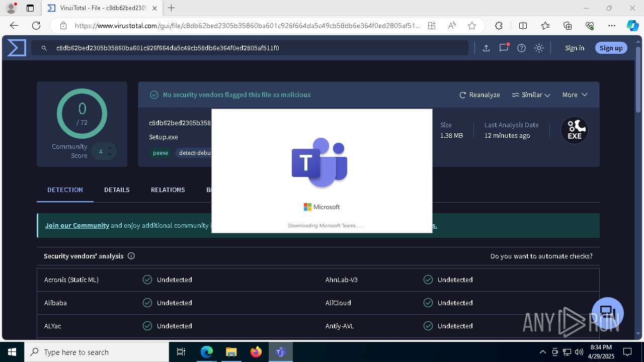644x362 pixels.
Task: Click the VirusTotal logo icon
Action: point(17,48)
